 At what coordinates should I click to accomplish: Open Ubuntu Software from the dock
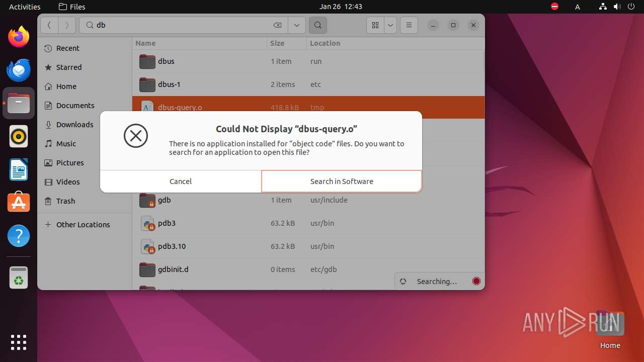[19, 203]
